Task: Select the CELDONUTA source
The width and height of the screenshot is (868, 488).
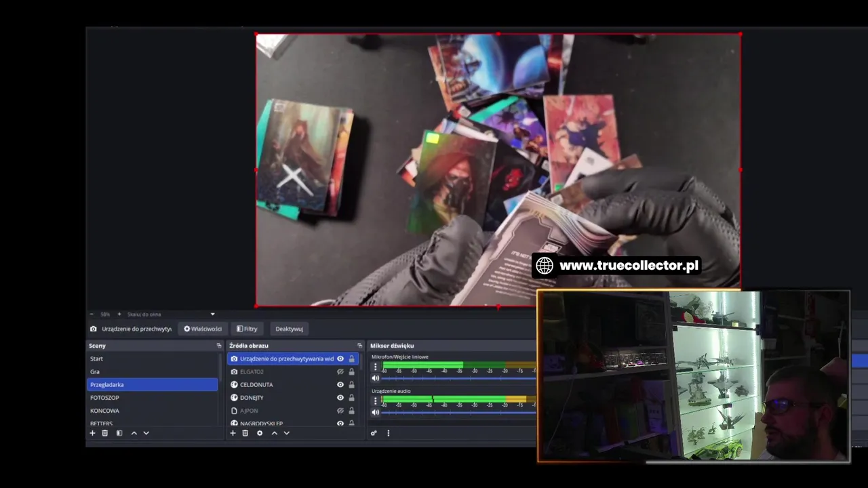Action: click(292, 384)
